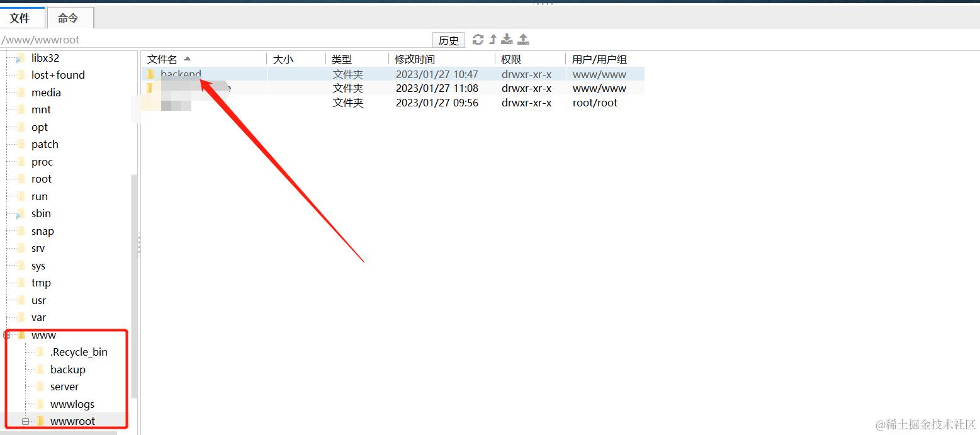Select the mnt folder in the tree
Viewport: 980px width, 435px height.
coord(41,110)
